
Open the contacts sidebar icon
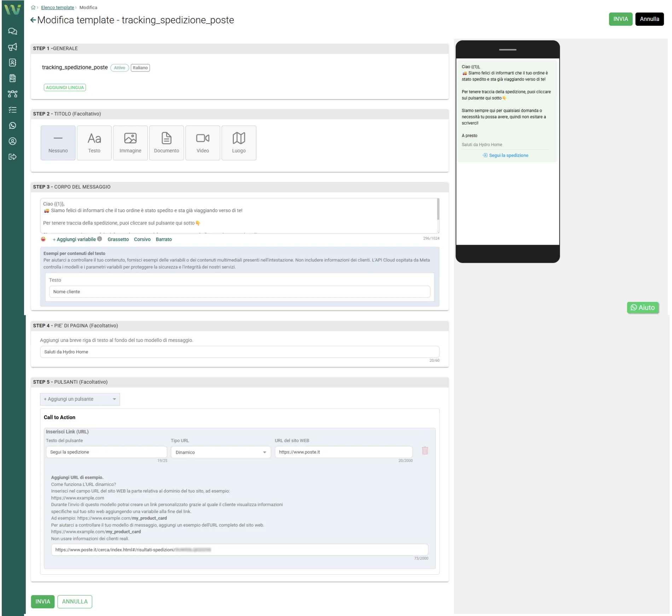tap(13, 63)
